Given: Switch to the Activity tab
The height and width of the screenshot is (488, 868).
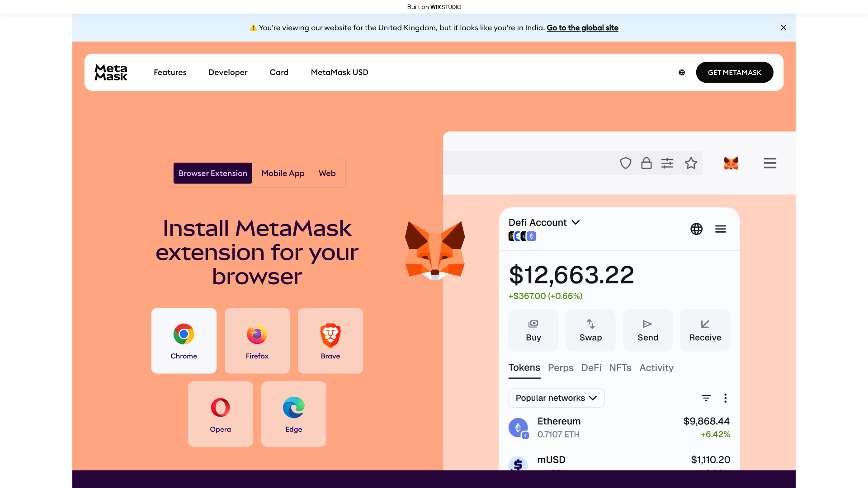Looking at the screenshot, I should [x=656, y=368].
